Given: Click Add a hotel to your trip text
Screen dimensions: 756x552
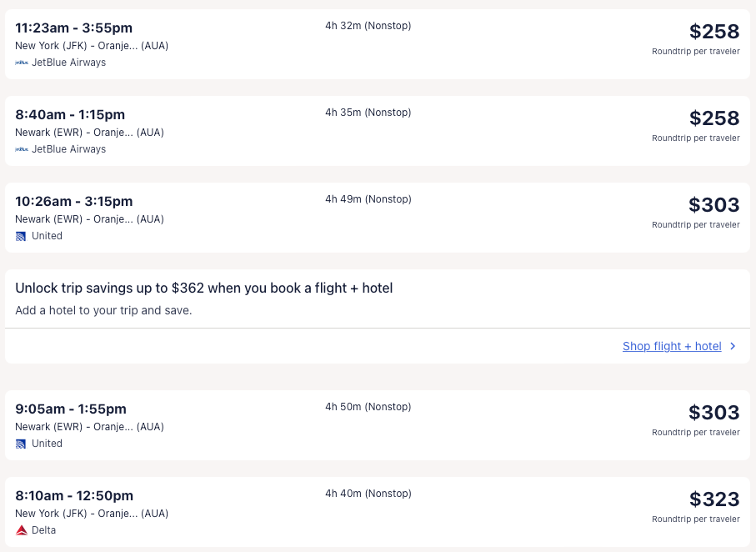Looking at the screenshot, I should coord(103,310).
